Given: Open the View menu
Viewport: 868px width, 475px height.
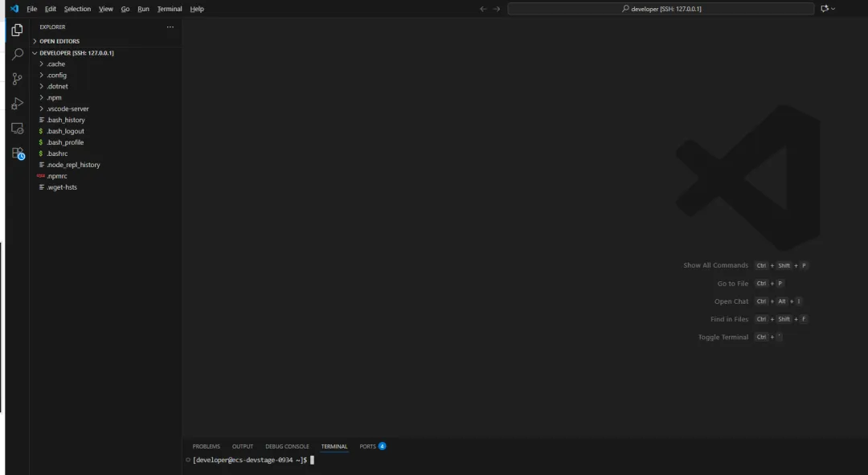Looking at the screenshot, I should (x=106, y=9).
